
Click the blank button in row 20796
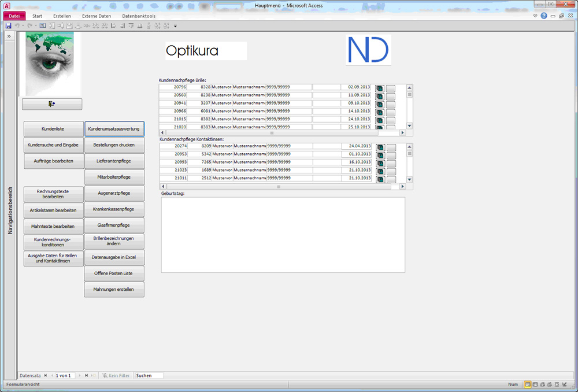click(390, 88)
